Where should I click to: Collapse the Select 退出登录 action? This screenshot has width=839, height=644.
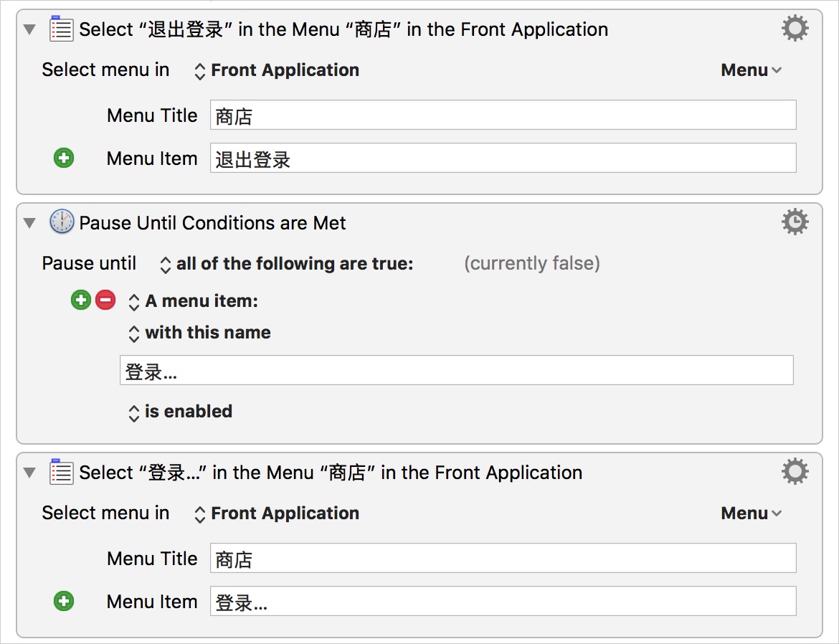[29, 30]
